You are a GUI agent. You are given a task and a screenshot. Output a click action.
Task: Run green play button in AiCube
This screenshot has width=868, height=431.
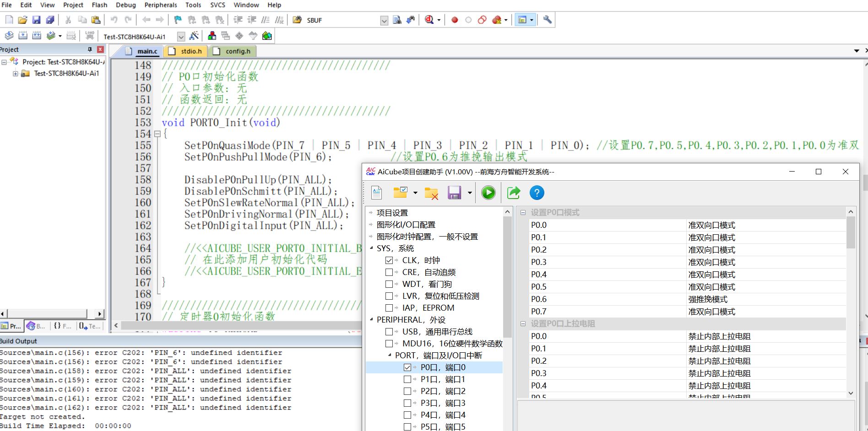coord(488,193)
